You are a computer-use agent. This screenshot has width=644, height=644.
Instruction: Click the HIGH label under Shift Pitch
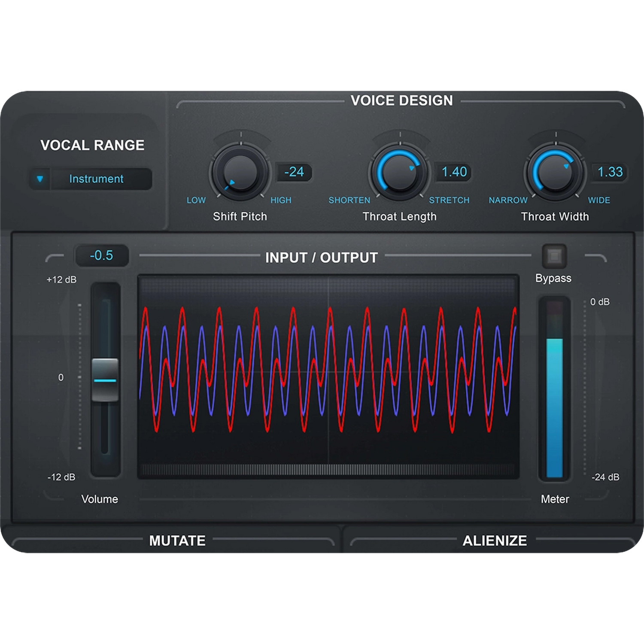281,200
